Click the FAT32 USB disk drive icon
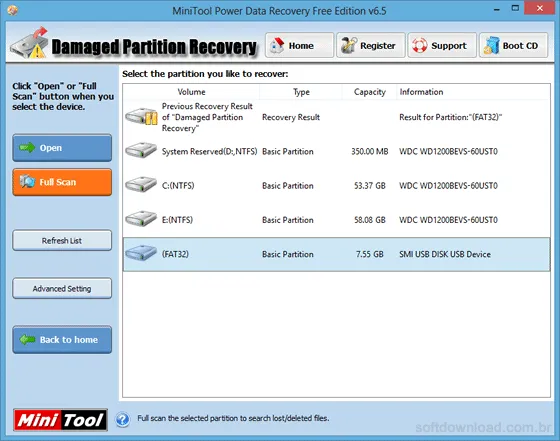 (141, 253)
